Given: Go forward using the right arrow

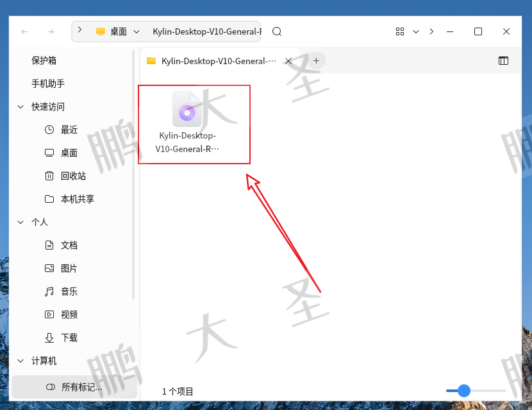Looking at the screenshot, I should click(51, 31).
